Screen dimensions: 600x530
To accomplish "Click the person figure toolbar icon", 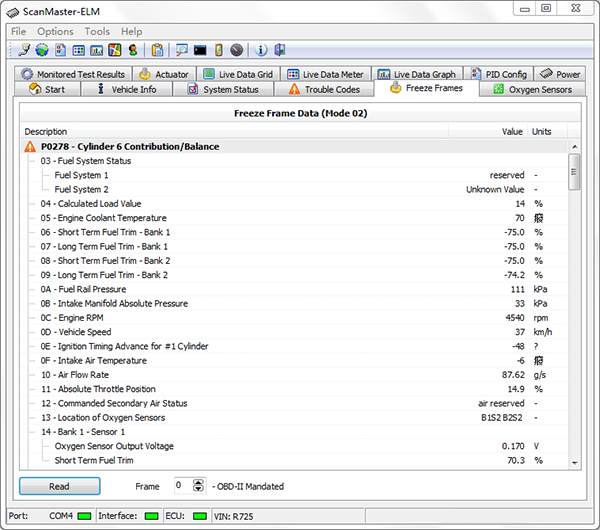I will pos(133,50).
